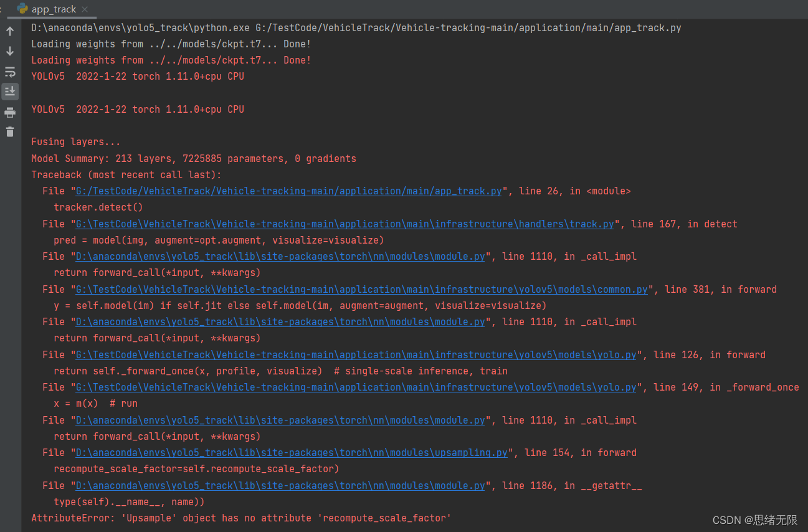Click red 'Loading weights from' line
This screenshot has width=808, height=532.
coord(171,60)
